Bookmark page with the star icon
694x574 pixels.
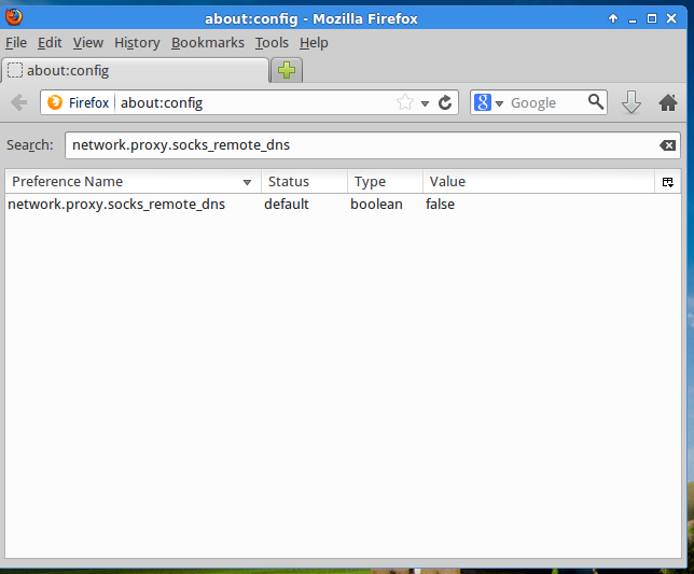coord(405,102)
